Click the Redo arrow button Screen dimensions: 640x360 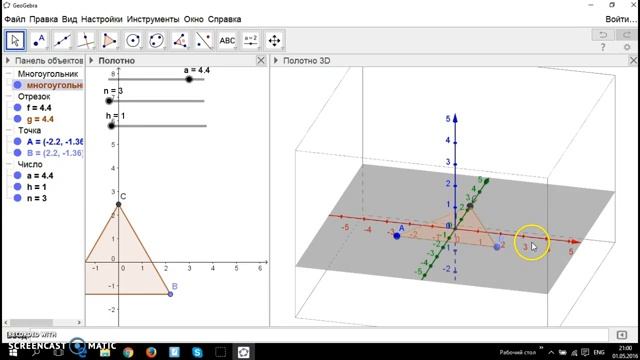[x=627, y=35]
